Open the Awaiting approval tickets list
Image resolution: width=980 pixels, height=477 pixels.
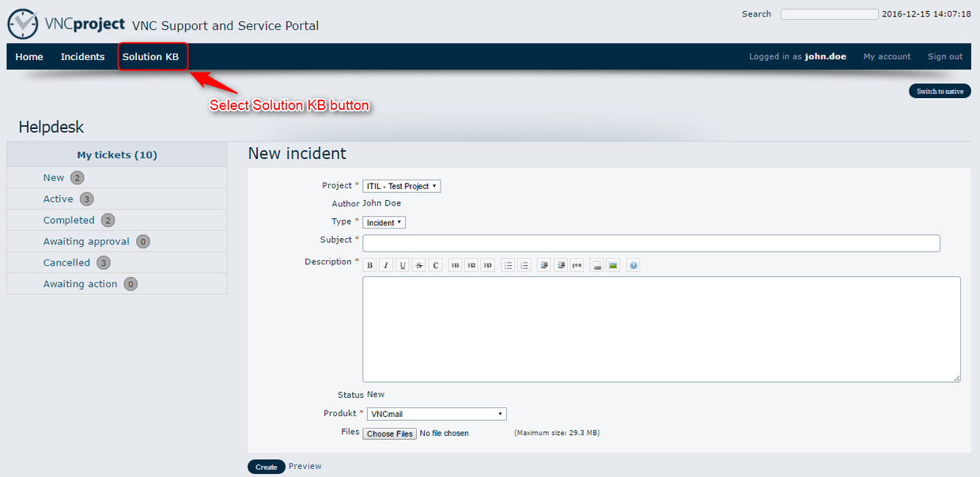[x=86, y=241]
